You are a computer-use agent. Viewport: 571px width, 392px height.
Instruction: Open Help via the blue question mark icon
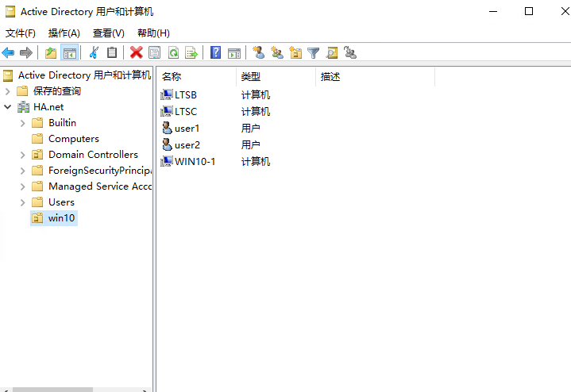coord(215,52)
